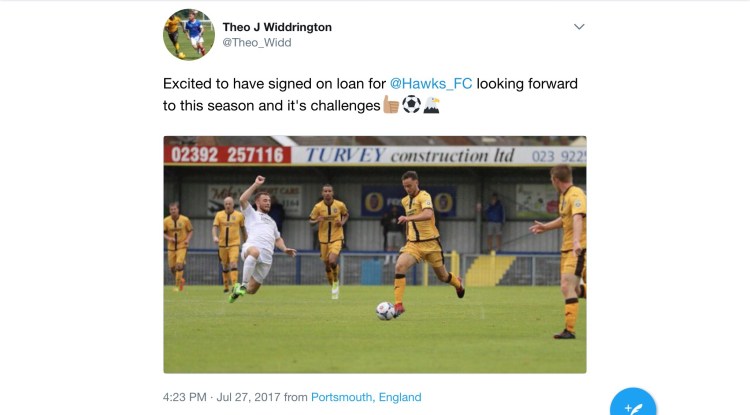
Task: Click the eagle emoji in tweet
Action: pyautogui.click(x=431, y=104)
